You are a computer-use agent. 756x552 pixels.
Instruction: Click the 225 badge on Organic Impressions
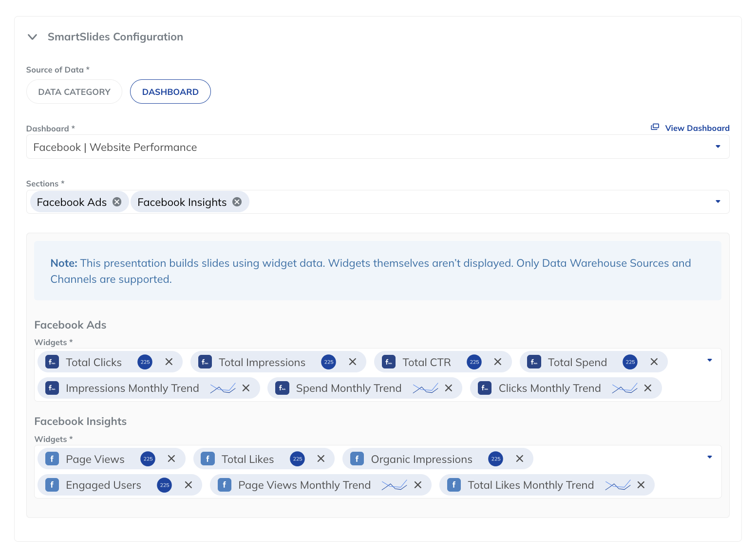(496, 459)
